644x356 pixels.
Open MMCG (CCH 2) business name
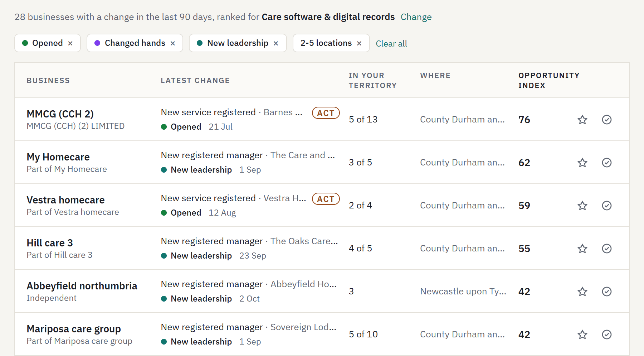(60, 114)
